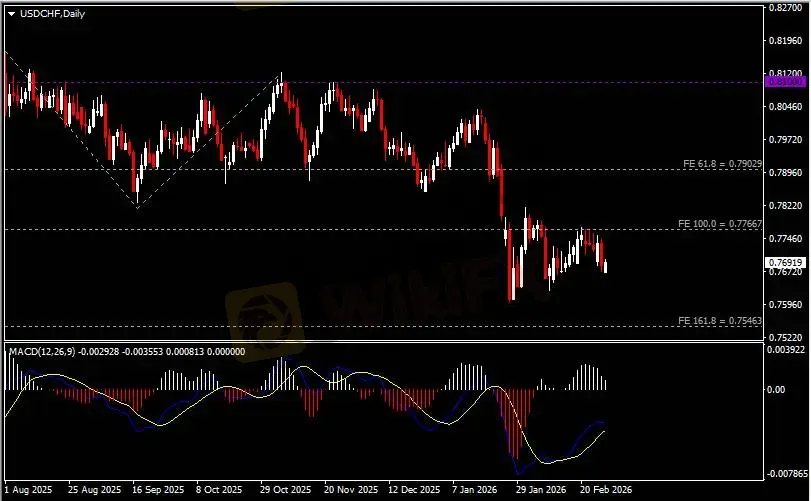This screenshot has width=811, height=501.
Task: Click the 25 Aug 2025 date label
Action: pyautogui.click(x=94, y=489)
